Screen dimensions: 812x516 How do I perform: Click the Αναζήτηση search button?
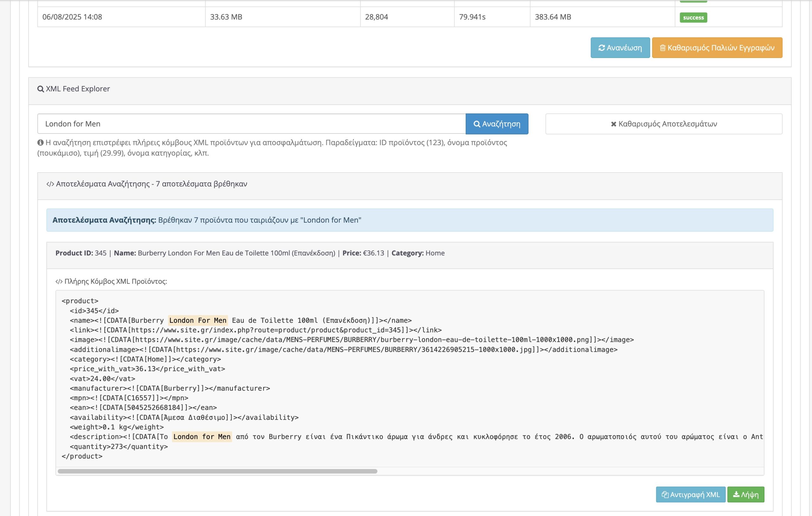point(497,124)
